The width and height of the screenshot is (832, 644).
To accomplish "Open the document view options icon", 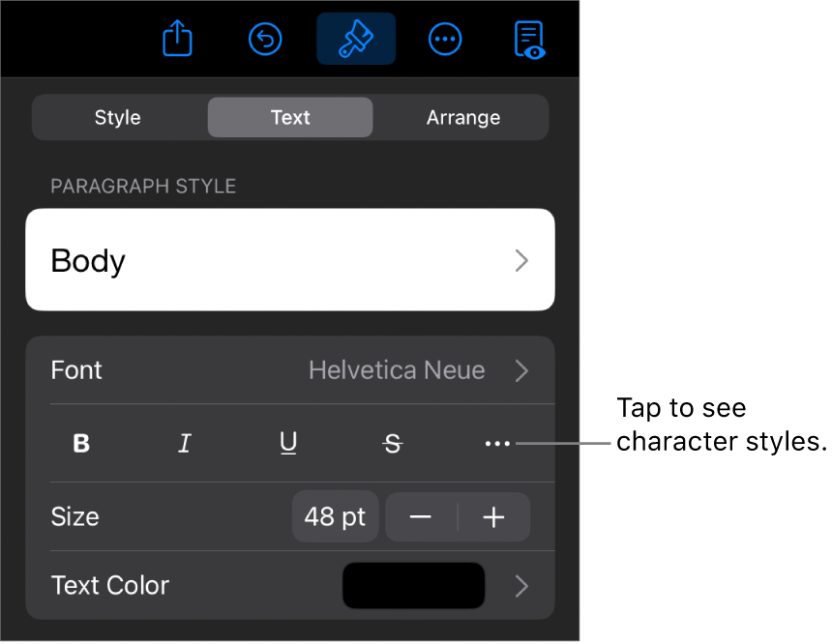I will (529, 40).
